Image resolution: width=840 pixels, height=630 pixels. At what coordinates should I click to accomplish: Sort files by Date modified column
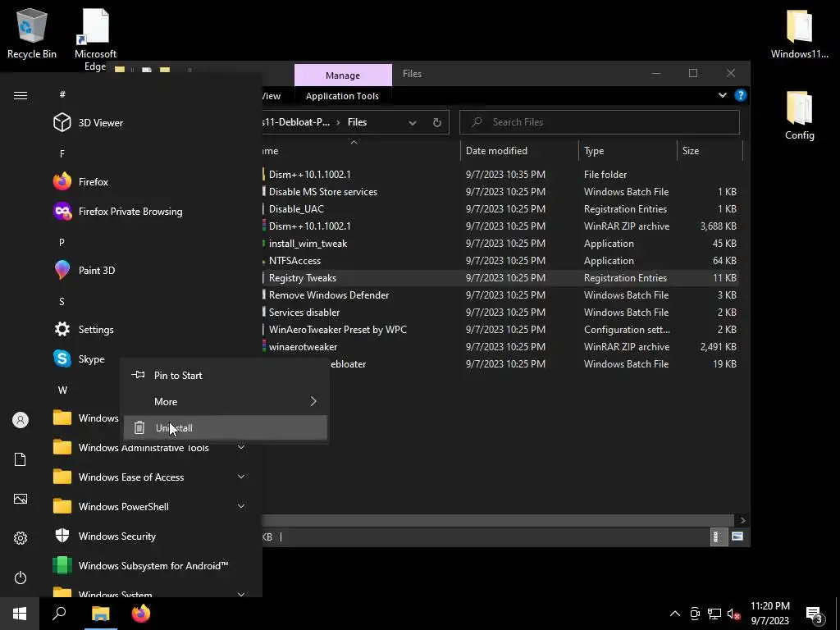(x=519, y=151)
